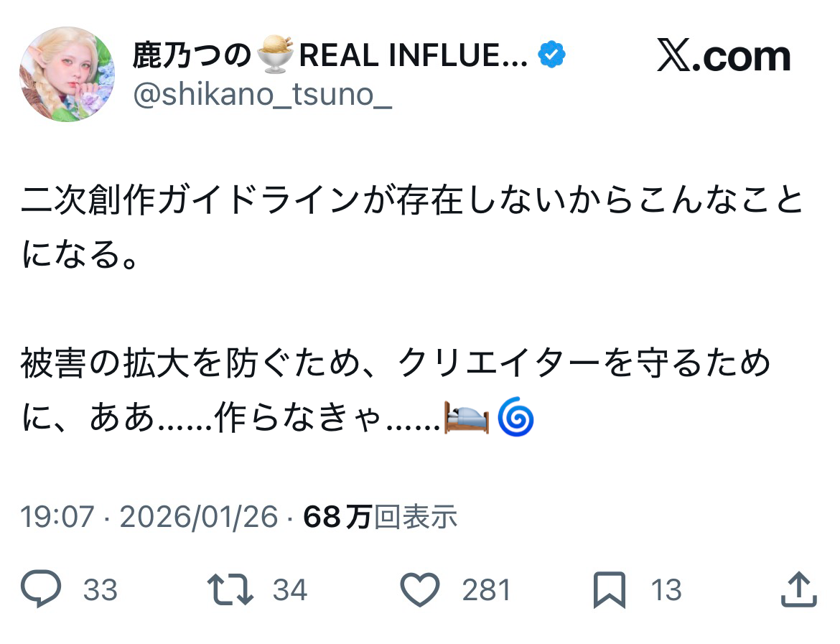Viewport: 840px width, 644px height.
Task: Open the share upload icon
Action: [798, 590]
